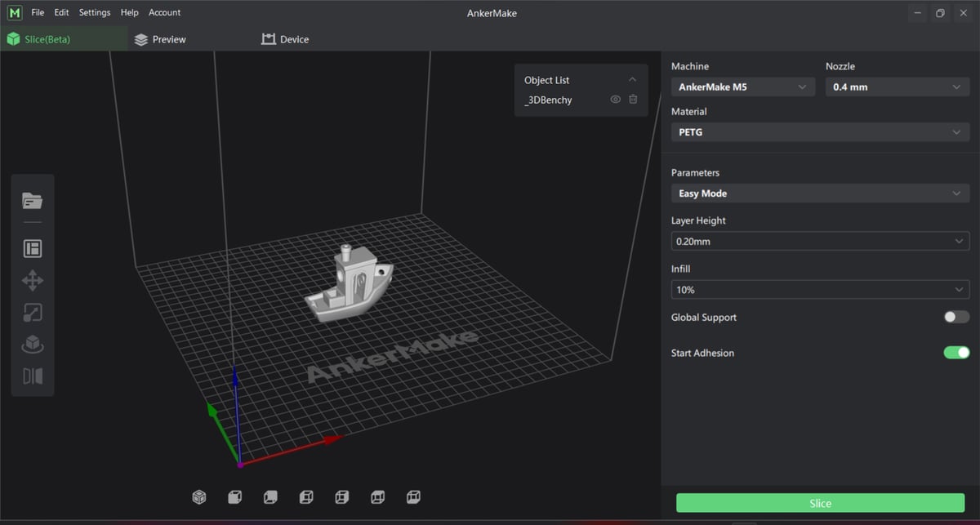Click the sixth view cube icon in the bottom row
This screenshot has height=525, width=980.
coord(378,496)
